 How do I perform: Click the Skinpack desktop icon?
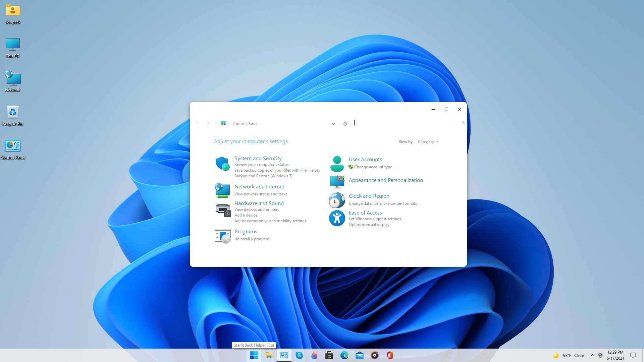12,10
